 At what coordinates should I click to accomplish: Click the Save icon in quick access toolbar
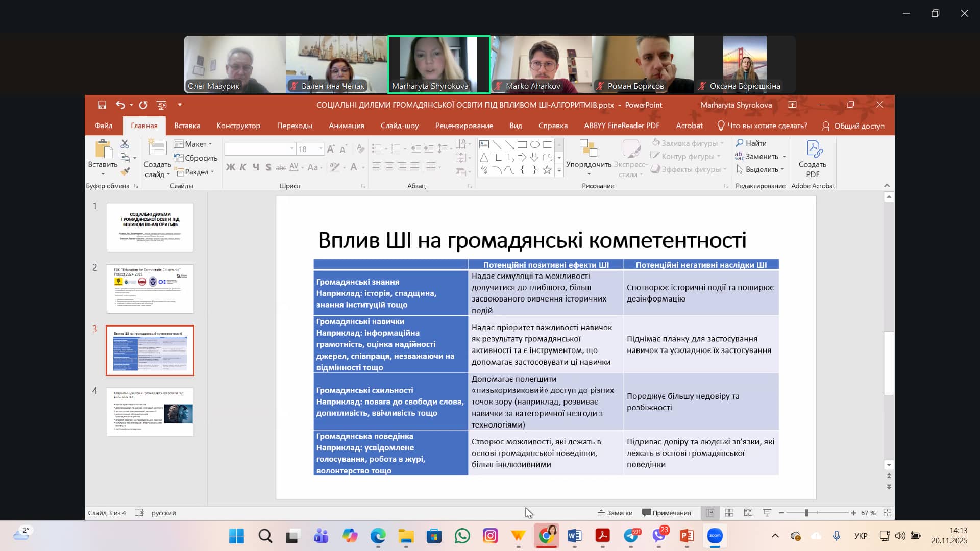tap(102, 105)
